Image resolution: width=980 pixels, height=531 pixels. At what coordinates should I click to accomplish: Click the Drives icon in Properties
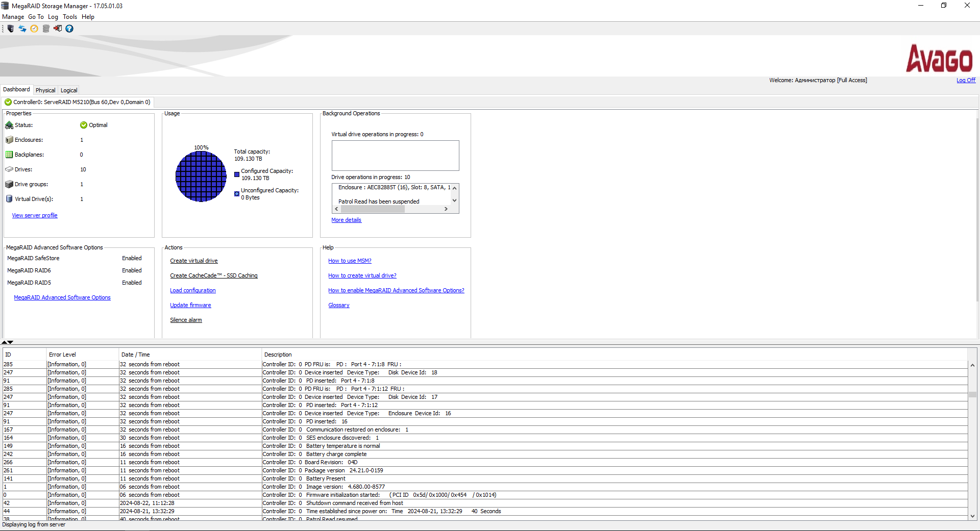click(9, 169)
